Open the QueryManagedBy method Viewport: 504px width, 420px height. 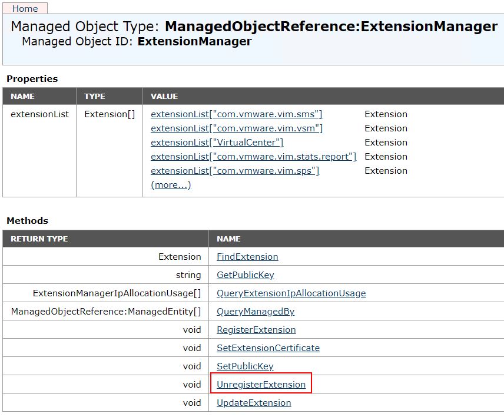pyautogui.click(x=255, y=312)
